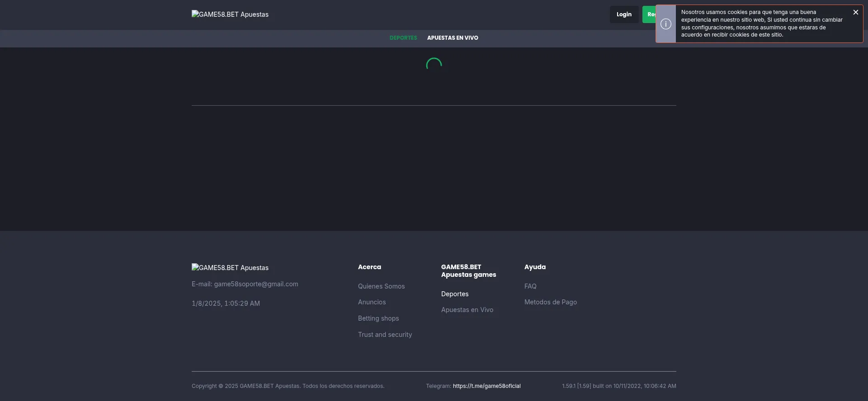Click the build version 1.59.1 text

coord(619,386)
